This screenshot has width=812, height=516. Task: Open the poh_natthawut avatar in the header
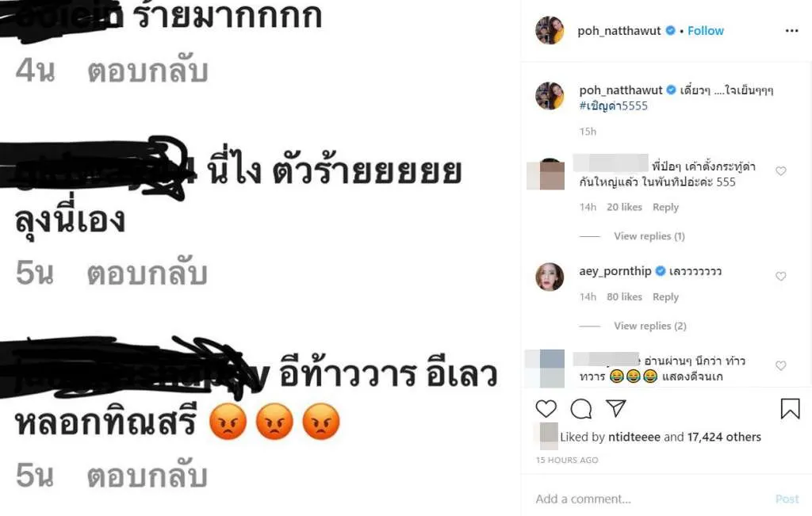550,30
